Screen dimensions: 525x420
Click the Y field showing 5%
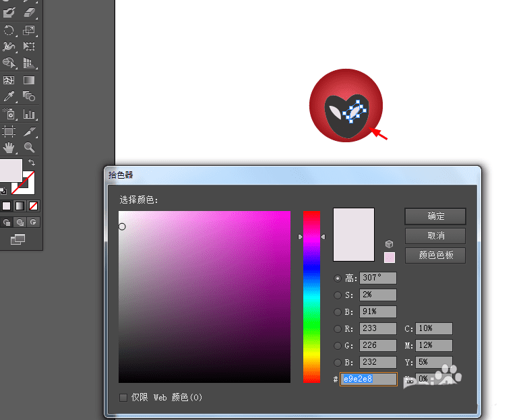pos(434,363)
